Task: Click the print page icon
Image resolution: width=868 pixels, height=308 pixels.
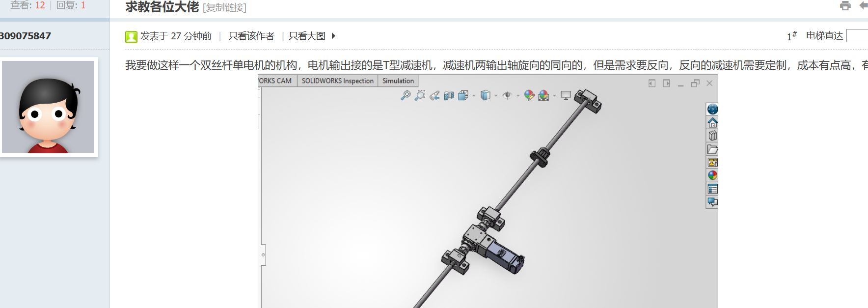Action: 845,6
